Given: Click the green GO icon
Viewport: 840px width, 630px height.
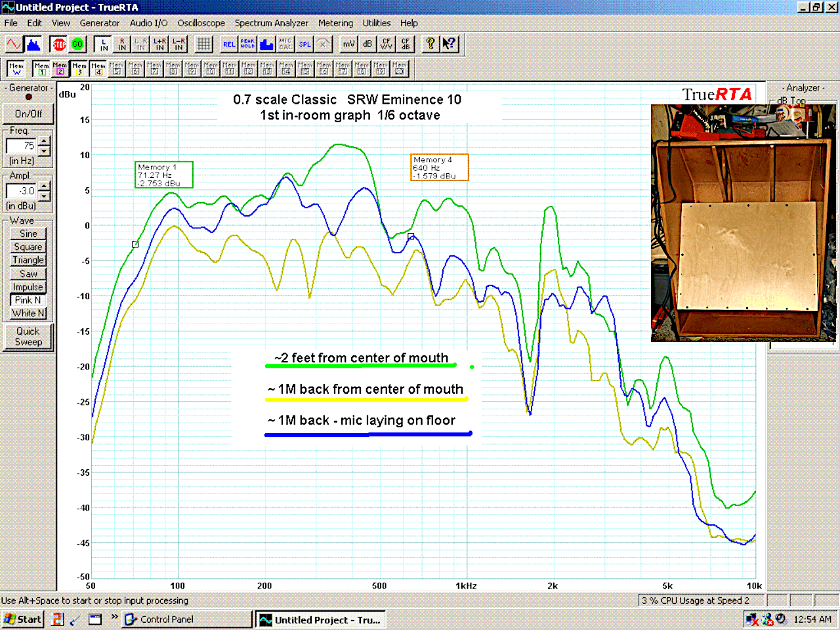Looking at the screenshot, I should click(77, 44).
